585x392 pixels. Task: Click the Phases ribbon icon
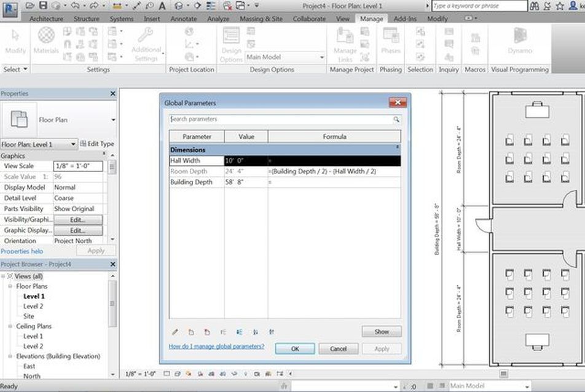click(x=391, y=41)
